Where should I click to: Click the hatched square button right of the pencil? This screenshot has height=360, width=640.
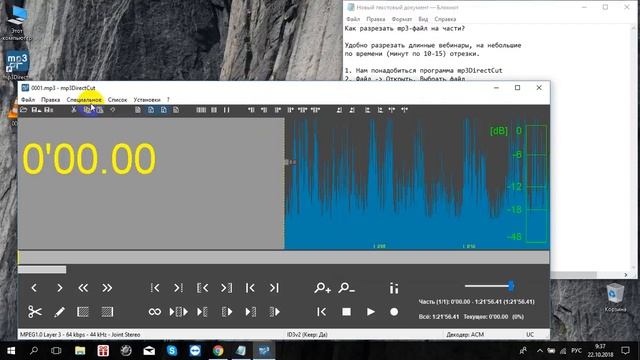(83, 312)
